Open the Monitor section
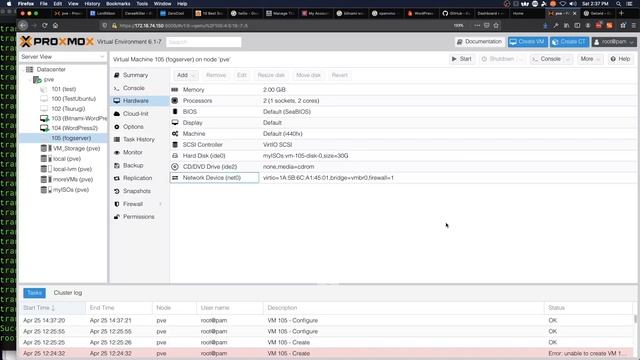The width and height of the screenshot is (640, 360). point(133,152)
